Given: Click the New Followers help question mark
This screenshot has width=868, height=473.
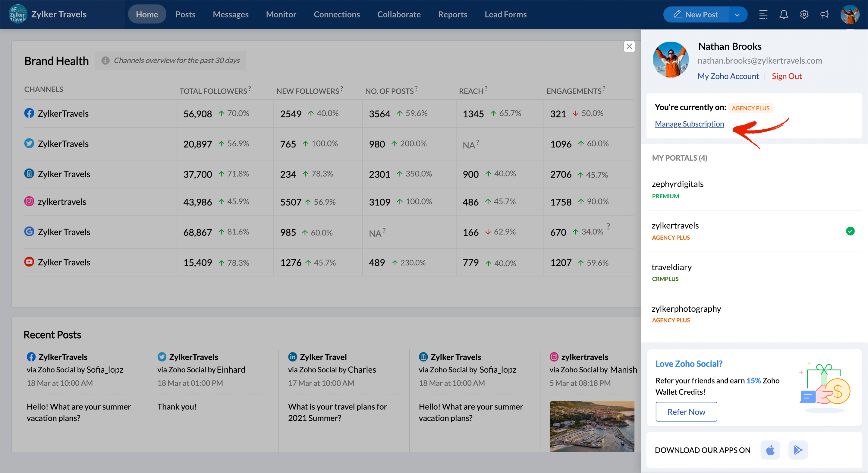Looking at the screenshot, I should point(341,88).
